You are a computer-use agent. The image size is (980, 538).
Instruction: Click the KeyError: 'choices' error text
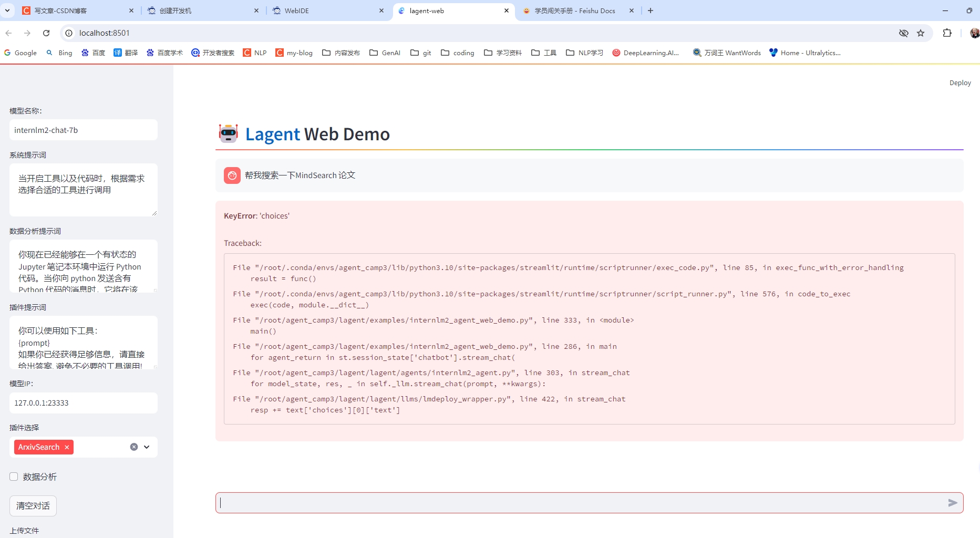point(257,216)
